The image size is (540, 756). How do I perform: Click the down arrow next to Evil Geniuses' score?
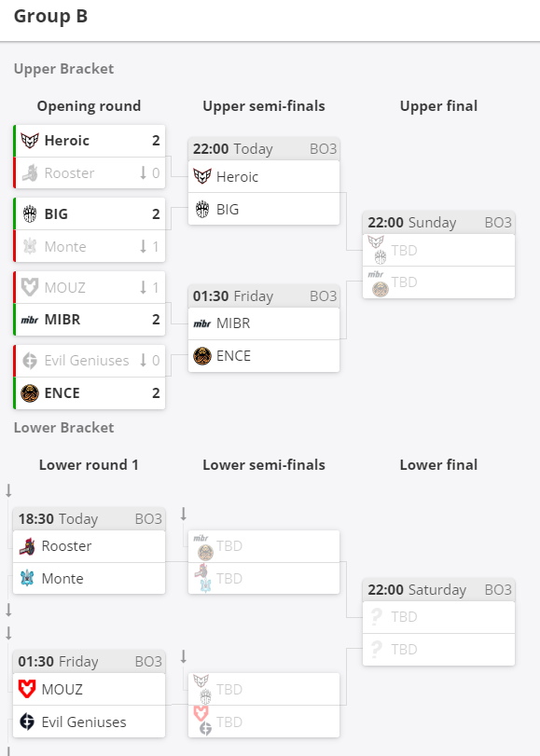click(x=143, y=360)
